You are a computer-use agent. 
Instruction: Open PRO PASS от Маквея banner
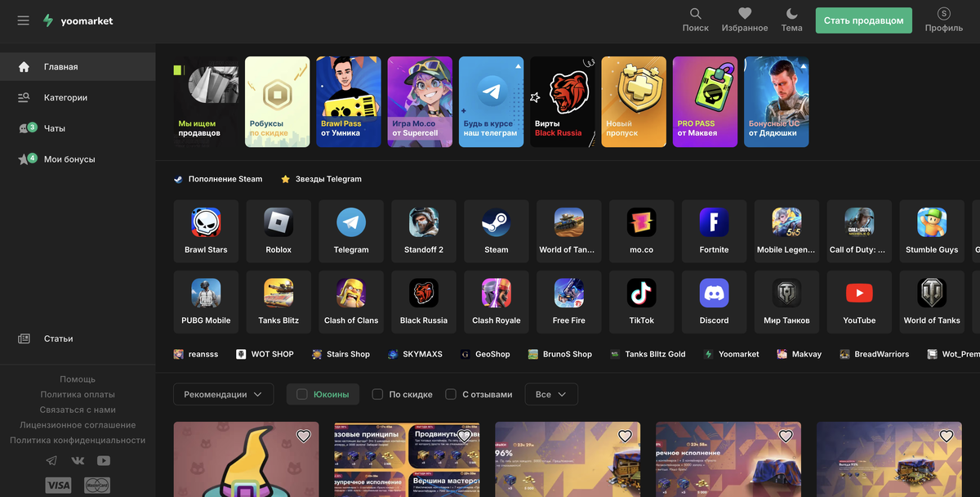click(705, 101)
